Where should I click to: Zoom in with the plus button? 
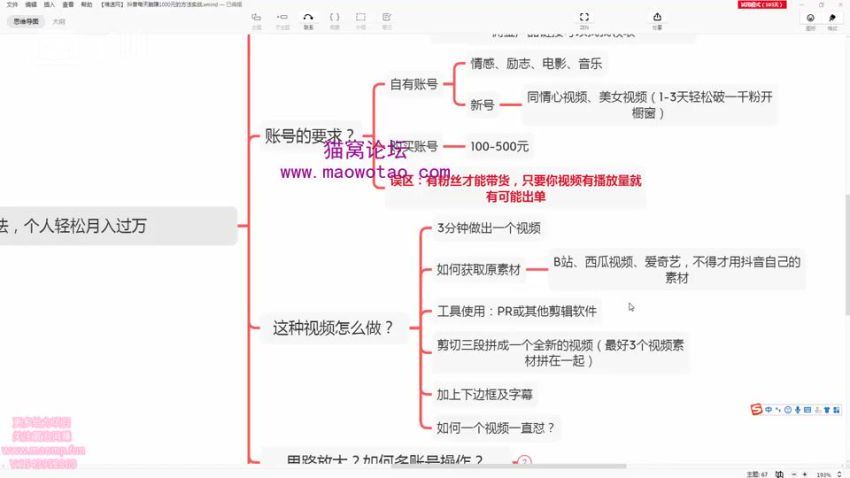pos(805,474)
